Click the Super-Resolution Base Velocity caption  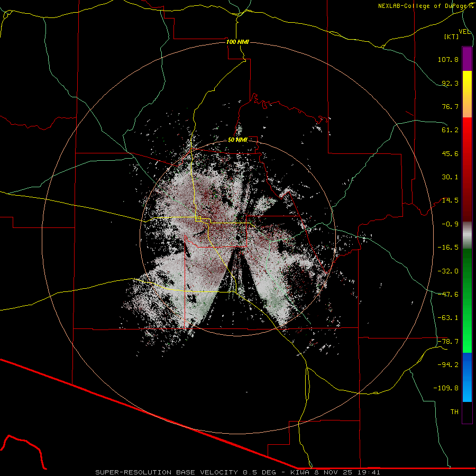pyautogui.click(x=237, y=472)
